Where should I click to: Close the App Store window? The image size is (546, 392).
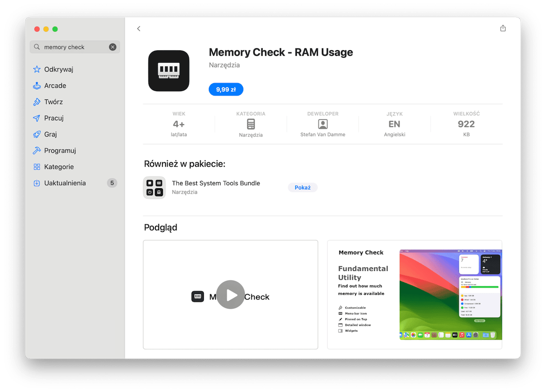[x=37, y=29]
